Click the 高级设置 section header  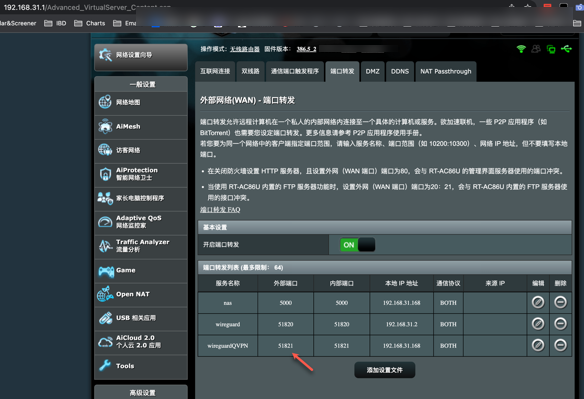pos(141,392)
